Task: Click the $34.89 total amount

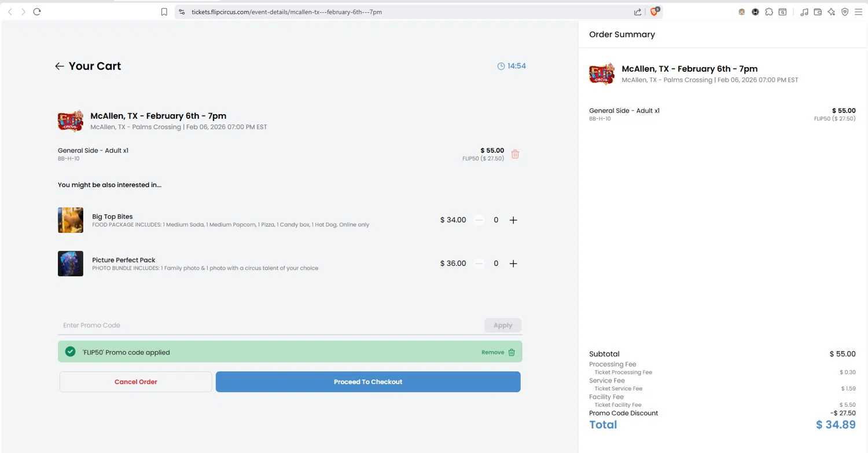Action: [836, 425]
